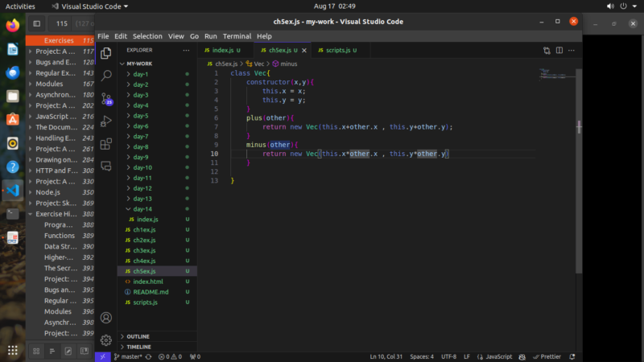The width and height of the screenshot is (644, 362).
Task: Open the Extensions view
Action: 106,144
